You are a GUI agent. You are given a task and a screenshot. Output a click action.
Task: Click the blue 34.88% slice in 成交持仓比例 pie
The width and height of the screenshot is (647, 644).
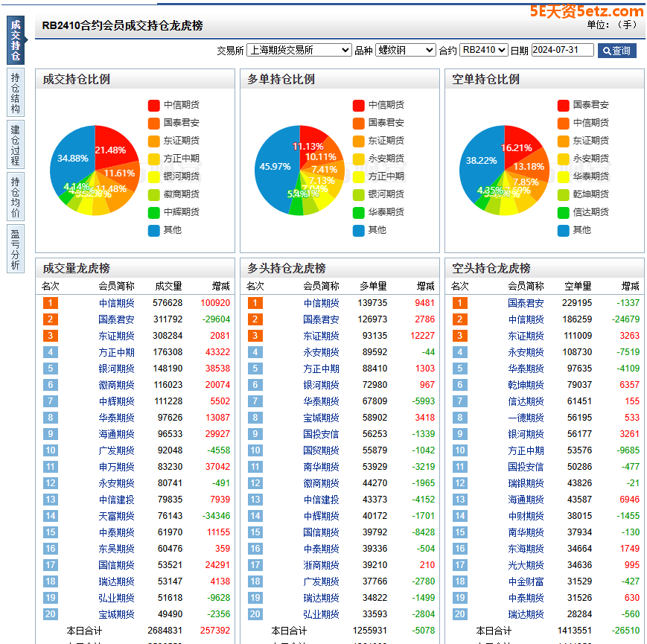click(73, 159)
